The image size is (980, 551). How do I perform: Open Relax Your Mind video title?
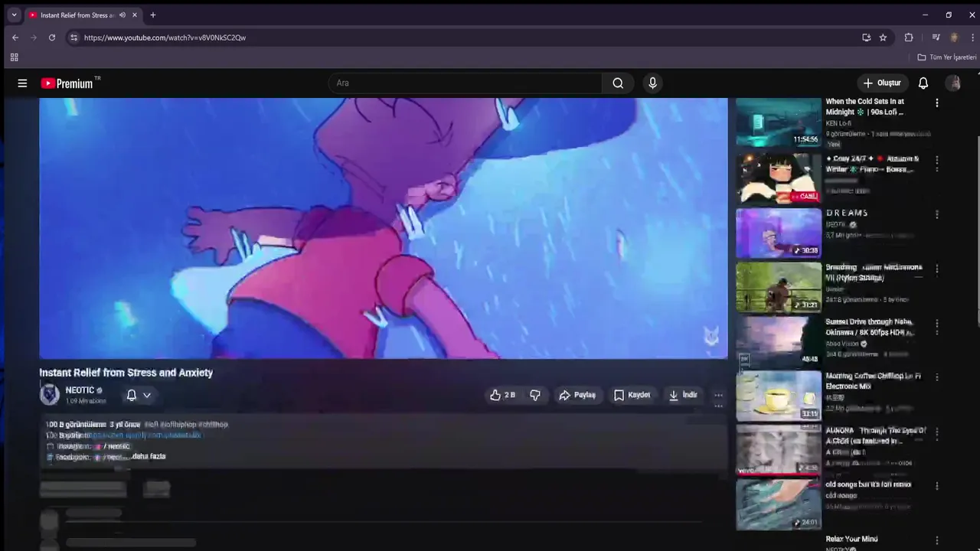tap(851, 539)
